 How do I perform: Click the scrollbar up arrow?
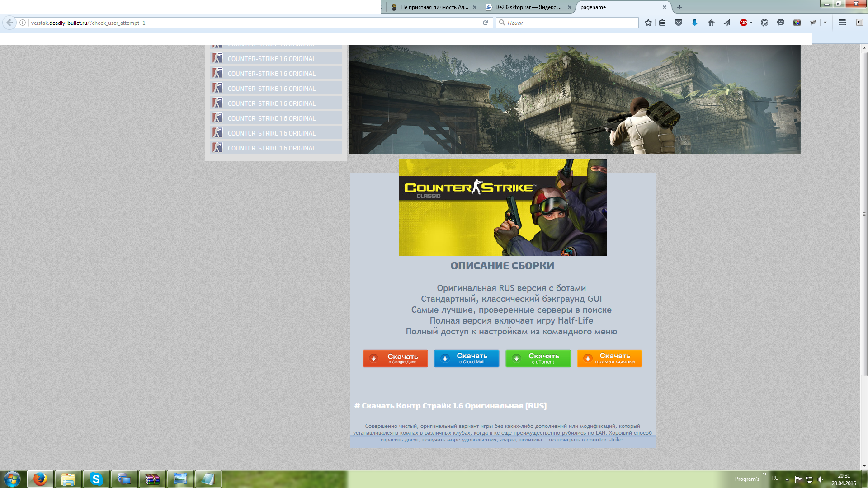pos(864,47)
